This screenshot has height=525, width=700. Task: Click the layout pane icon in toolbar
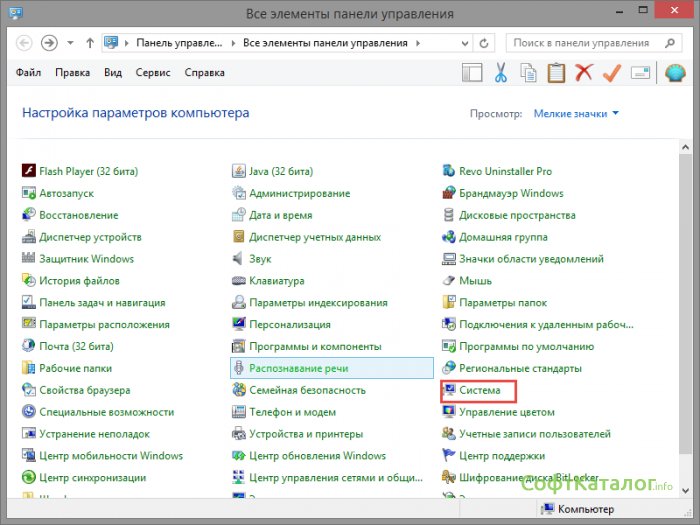[472, 72]
